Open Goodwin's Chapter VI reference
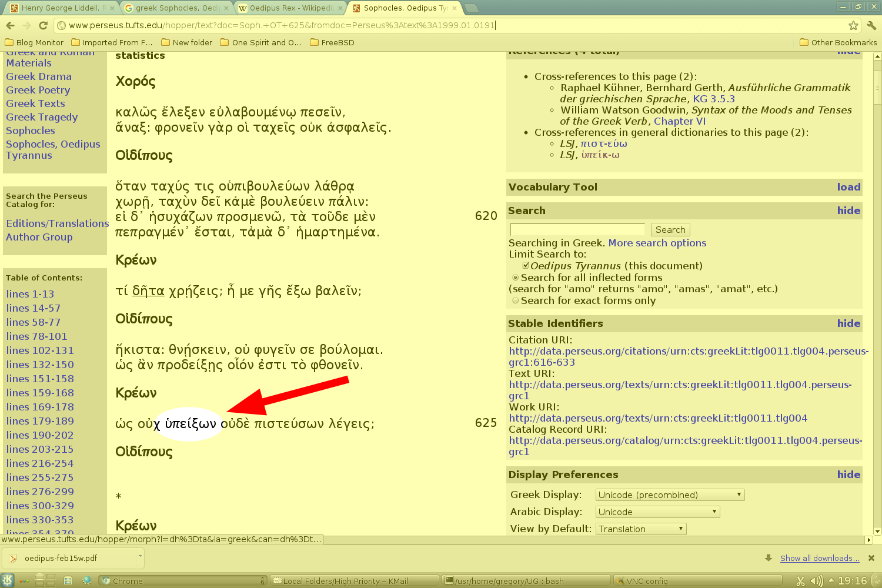 pos(680,121)
